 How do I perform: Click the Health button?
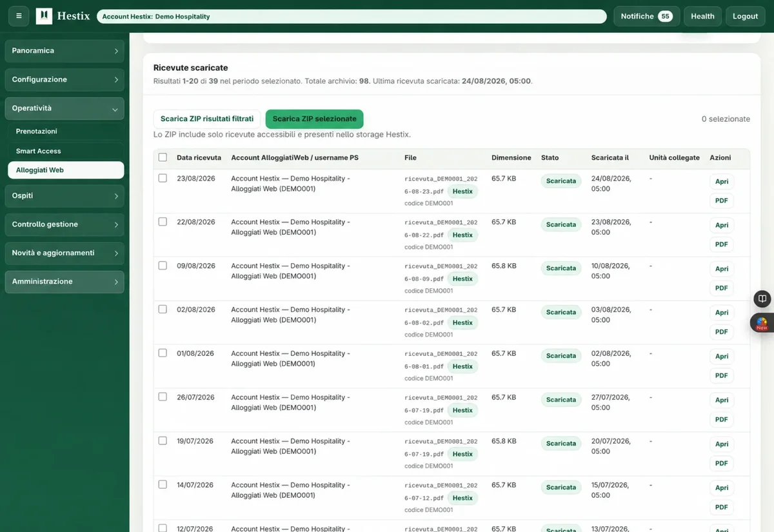pyautogui.click(x=702, y=16)
